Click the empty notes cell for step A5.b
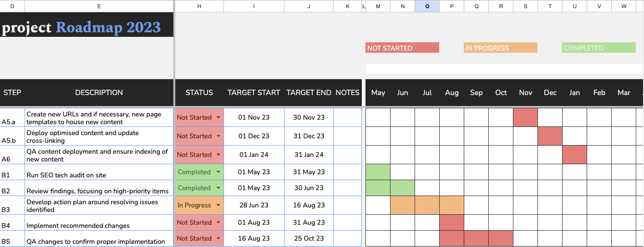This screenshot has width=644, height=247. click(348, 136)
